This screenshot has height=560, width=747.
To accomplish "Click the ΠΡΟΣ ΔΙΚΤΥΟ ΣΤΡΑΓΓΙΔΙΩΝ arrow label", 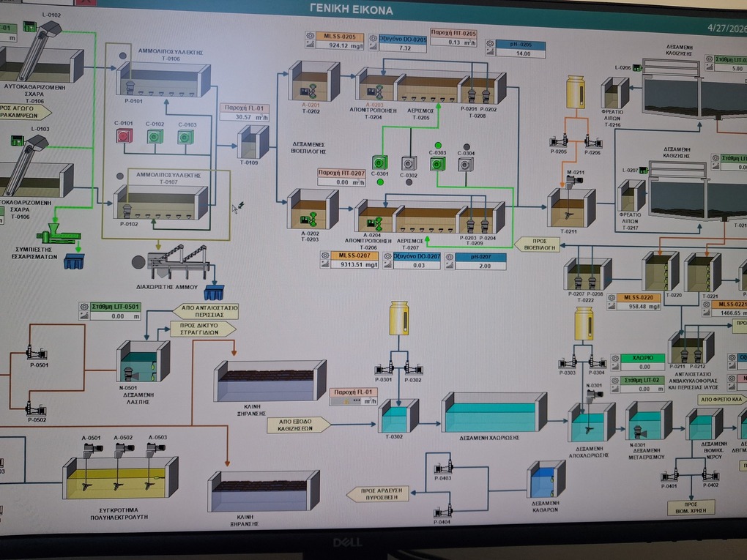I will pos(203,329).
